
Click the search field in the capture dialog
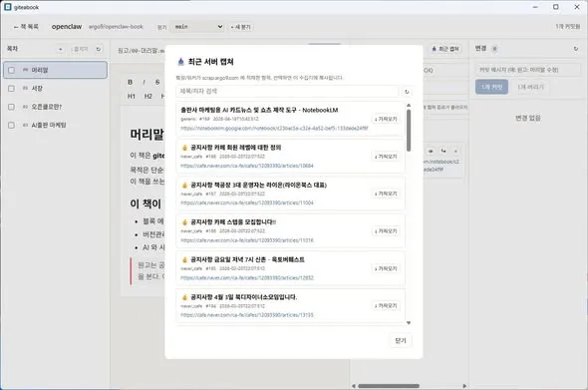[x=287, y=91]
